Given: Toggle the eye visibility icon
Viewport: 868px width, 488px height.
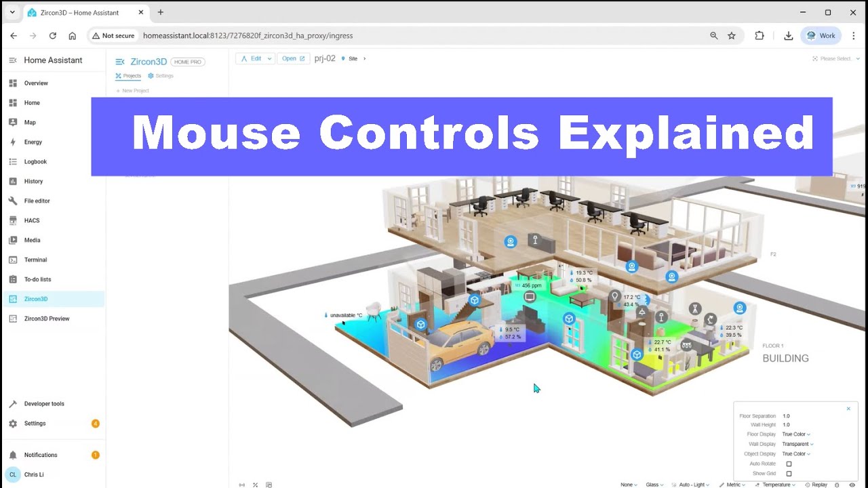Looking at the screenshot, I should point(852,485).
